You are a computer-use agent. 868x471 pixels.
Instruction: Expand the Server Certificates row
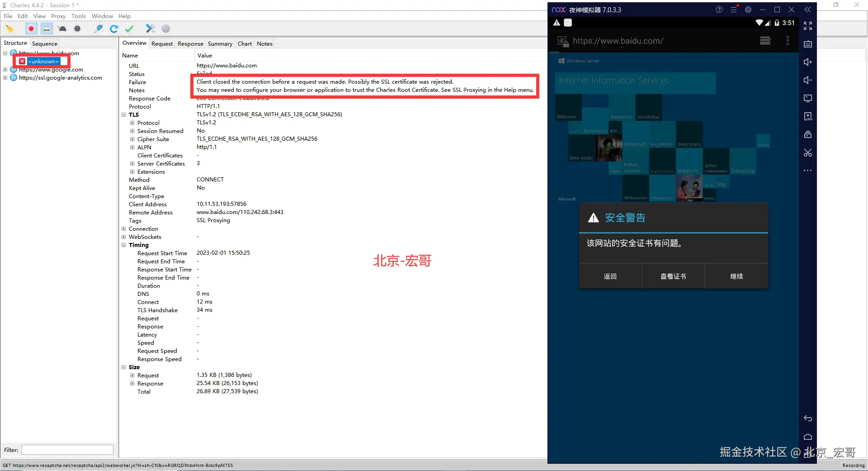pos(132,163)
